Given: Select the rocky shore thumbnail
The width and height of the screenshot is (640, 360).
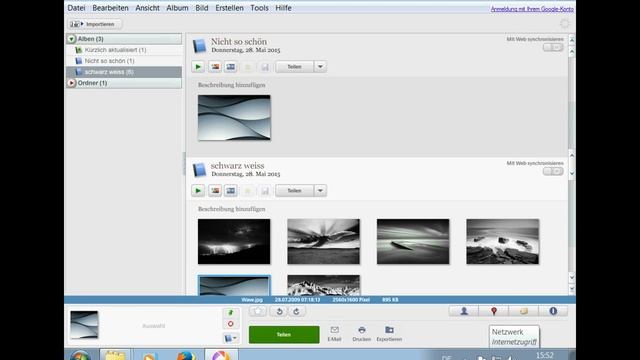Looking at the screenshot, I should (502, 242).
